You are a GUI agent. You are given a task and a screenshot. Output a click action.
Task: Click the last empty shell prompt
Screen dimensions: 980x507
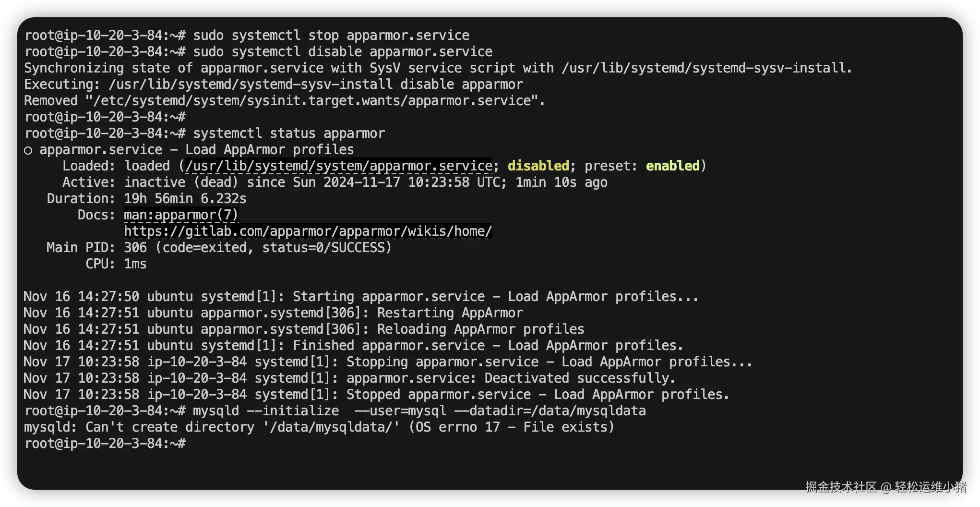click(105, 444)
